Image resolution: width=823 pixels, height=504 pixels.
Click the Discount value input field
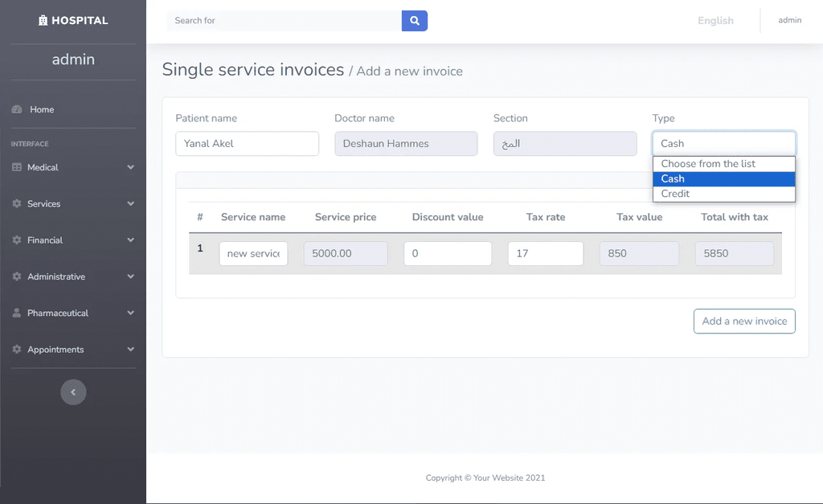point(448,253)
